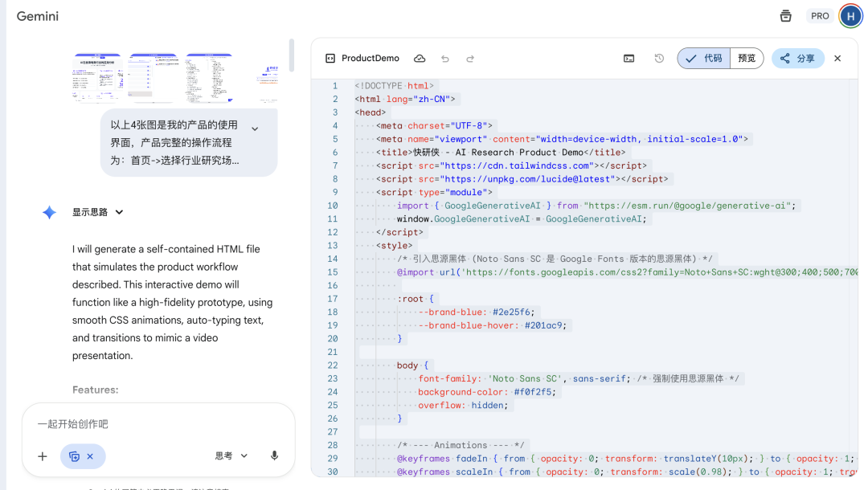Open the 思考 model mode dropdown

pos(231,455)
